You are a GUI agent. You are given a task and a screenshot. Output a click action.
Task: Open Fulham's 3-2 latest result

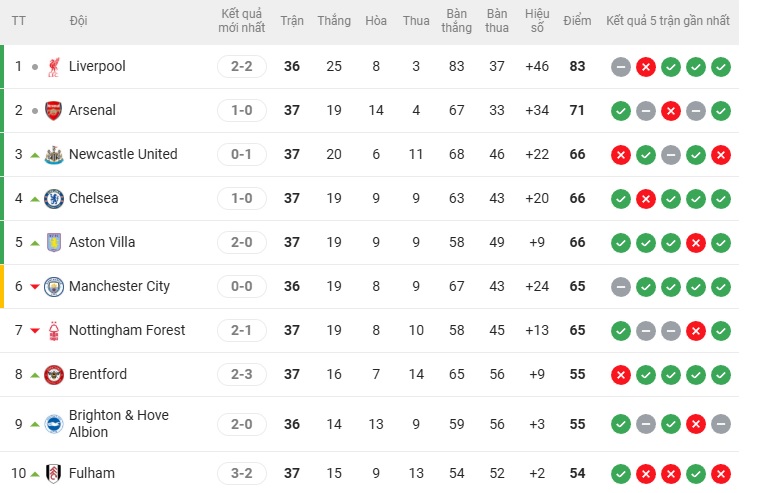(242, 474)
